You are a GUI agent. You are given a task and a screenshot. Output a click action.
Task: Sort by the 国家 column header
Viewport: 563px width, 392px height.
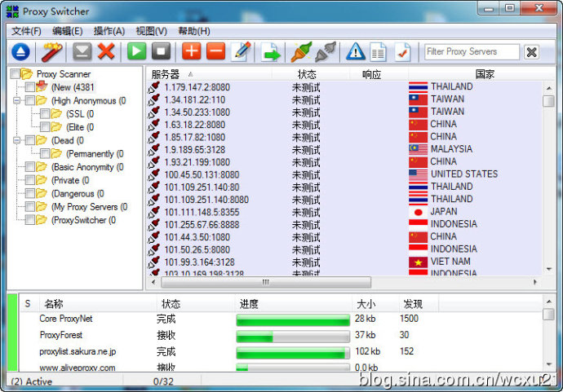point(482,74)
